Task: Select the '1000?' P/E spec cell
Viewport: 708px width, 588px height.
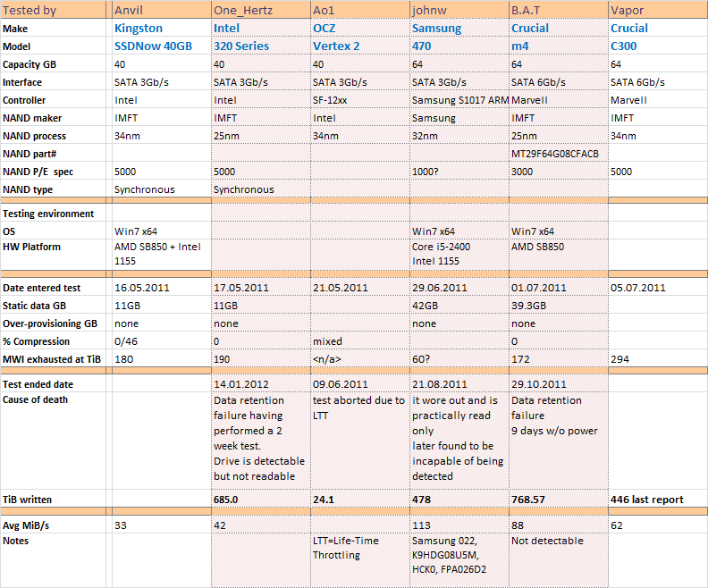Action: 459,172
